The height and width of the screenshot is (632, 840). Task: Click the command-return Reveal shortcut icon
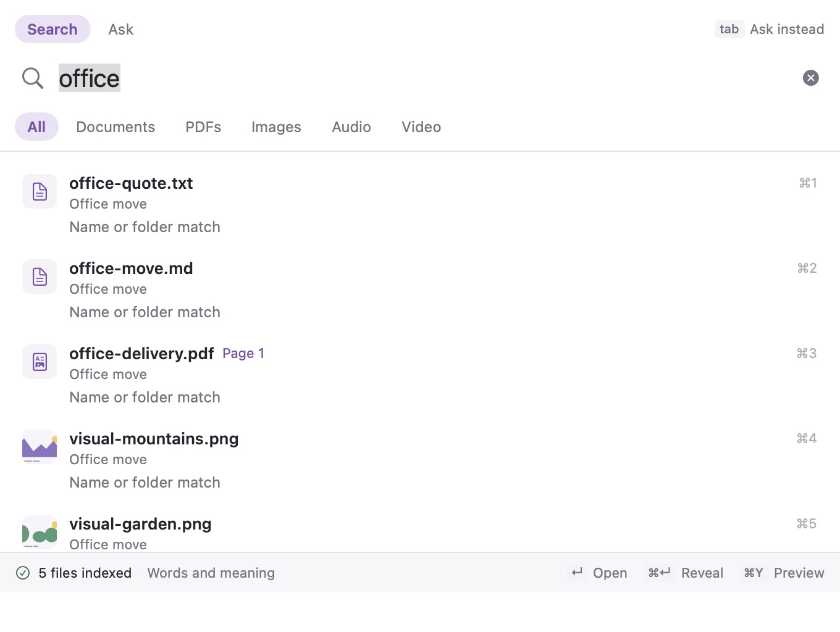659,573
